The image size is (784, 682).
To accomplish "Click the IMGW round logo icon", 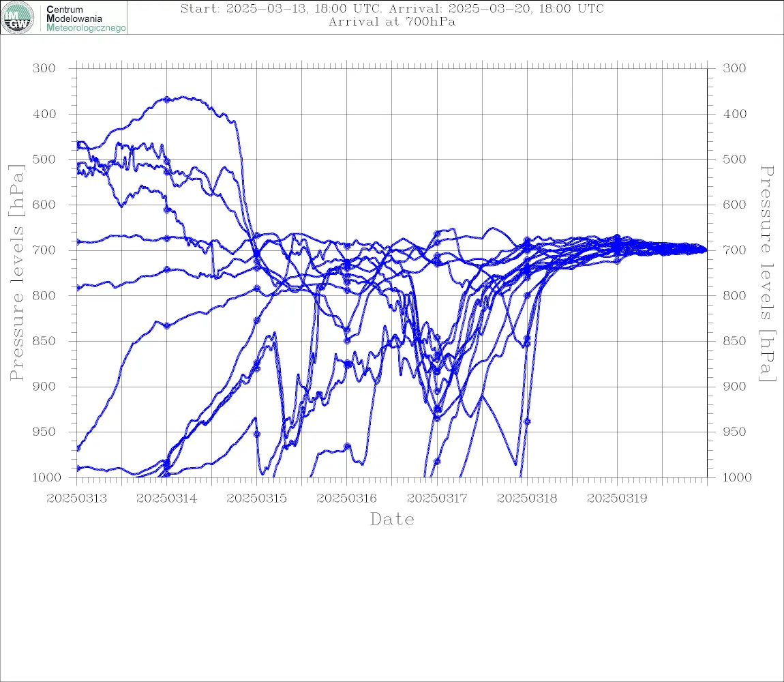I will [x=18, y=18].
